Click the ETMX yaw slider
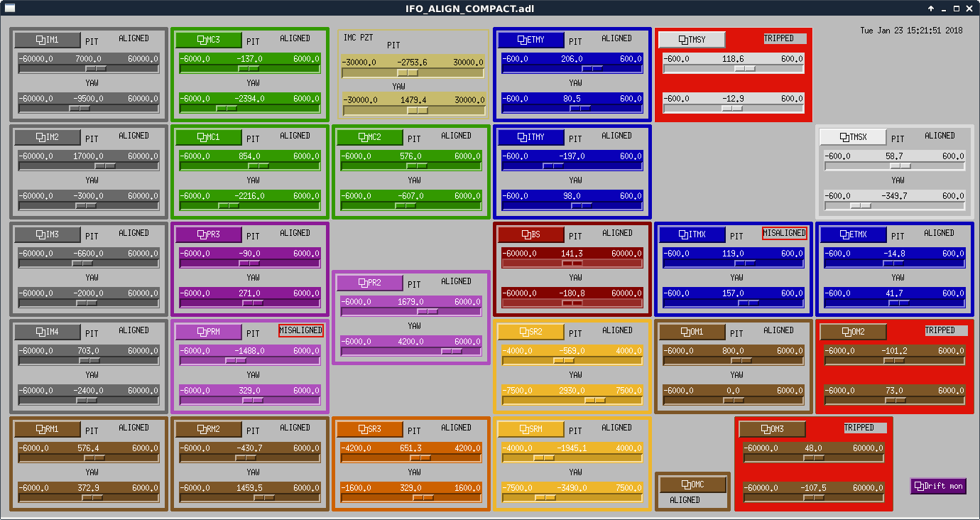 click(x=894, y=303)
